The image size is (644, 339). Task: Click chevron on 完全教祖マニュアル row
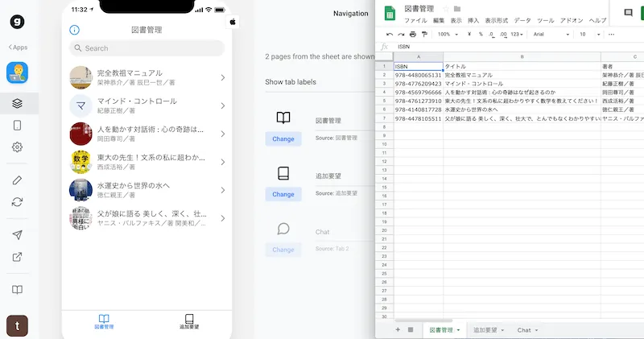[x=223, y=77]
